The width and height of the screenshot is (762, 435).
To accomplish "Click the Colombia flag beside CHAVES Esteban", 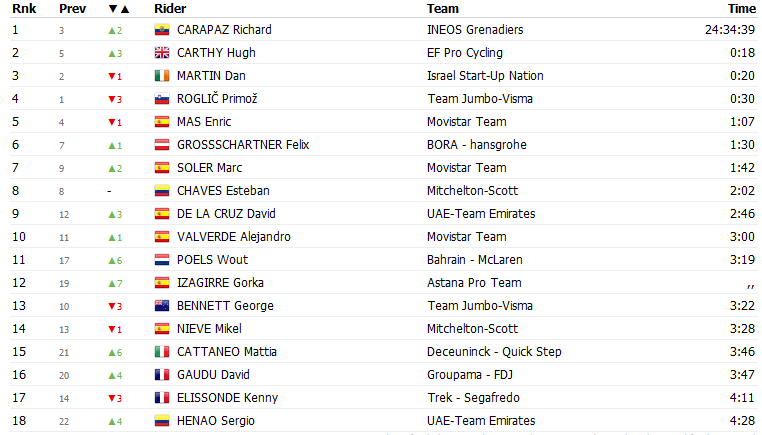I will pos(162,191).
